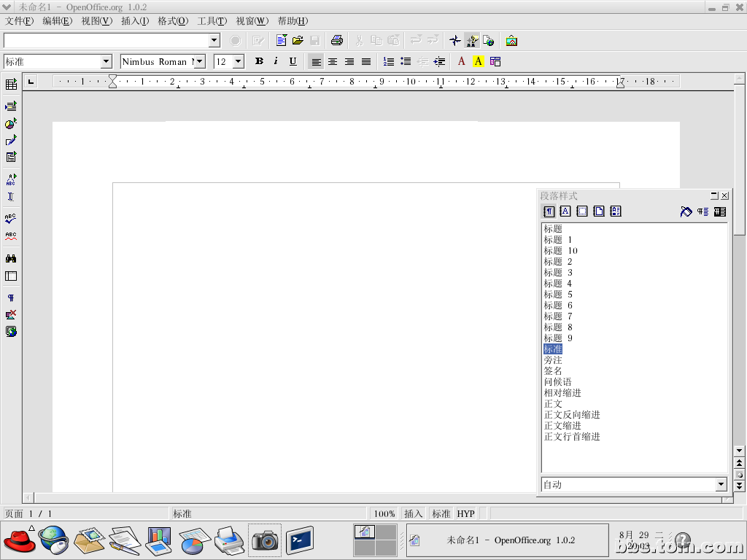Open the 插入(I) menu
747x560 pixels.
coord(134,21)
